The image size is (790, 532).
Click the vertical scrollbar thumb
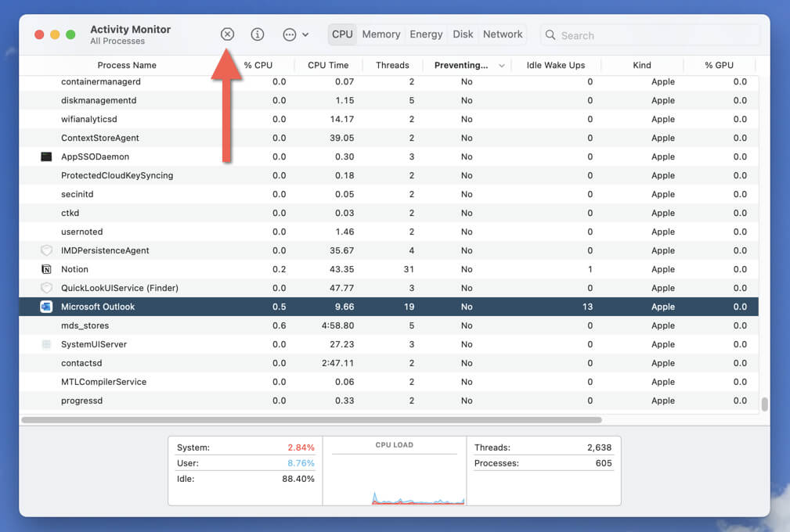tap(764, 404)
